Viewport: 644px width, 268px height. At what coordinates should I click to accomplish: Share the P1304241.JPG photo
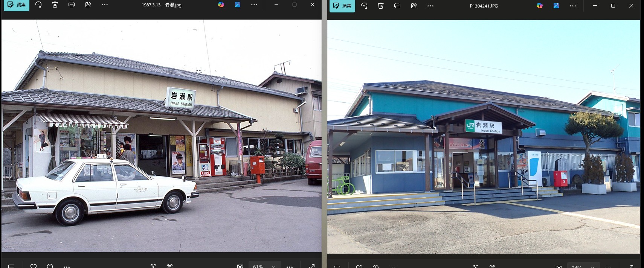coord(414,6)
